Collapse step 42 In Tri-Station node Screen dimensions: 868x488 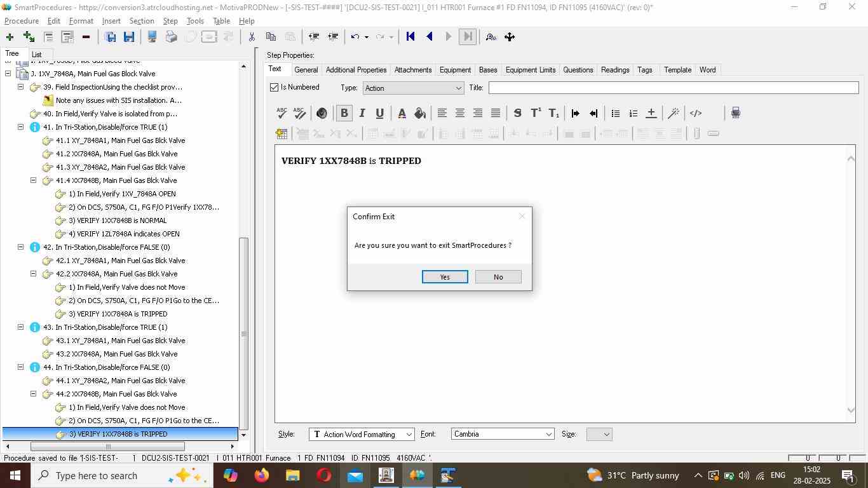point(20,247)
